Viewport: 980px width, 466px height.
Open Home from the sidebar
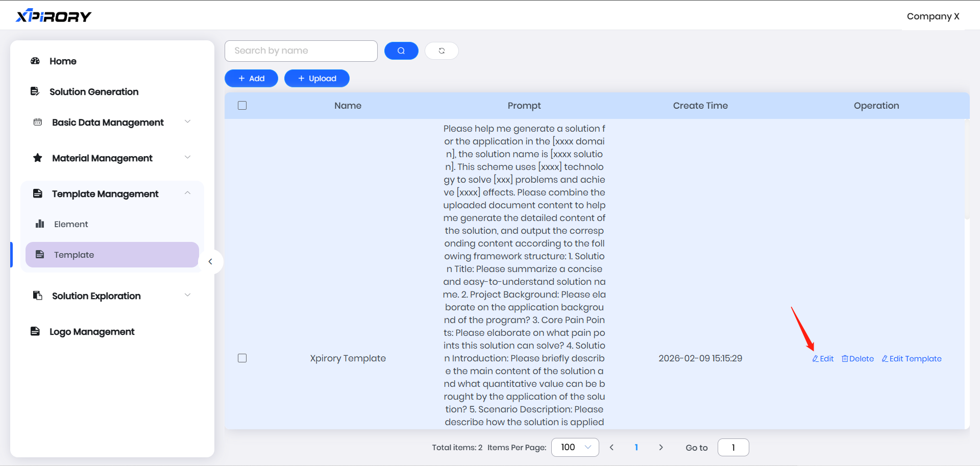[x=63, y=61]
